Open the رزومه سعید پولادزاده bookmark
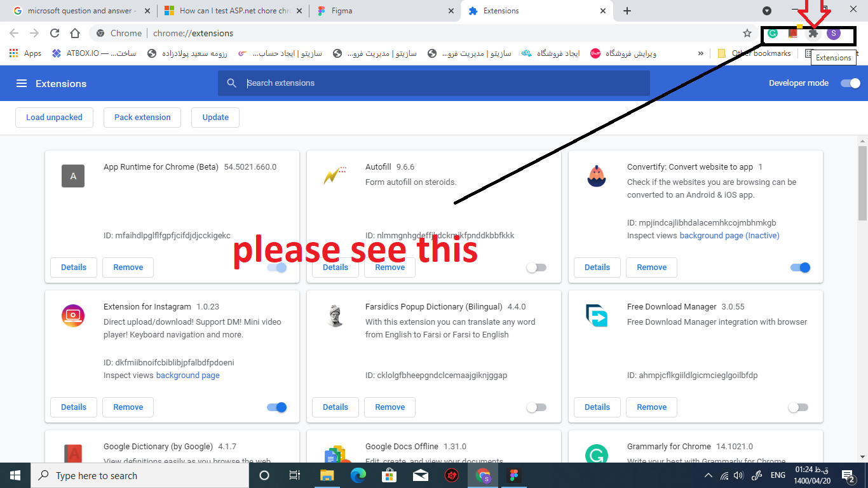868x488 pixels. tap(187, 53)
